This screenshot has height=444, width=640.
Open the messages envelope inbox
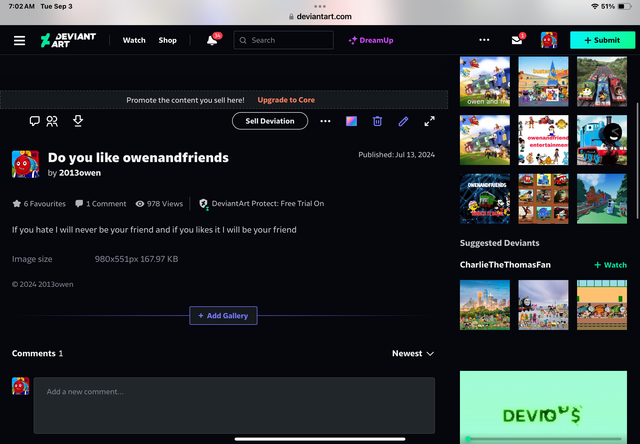coord(517,40)
